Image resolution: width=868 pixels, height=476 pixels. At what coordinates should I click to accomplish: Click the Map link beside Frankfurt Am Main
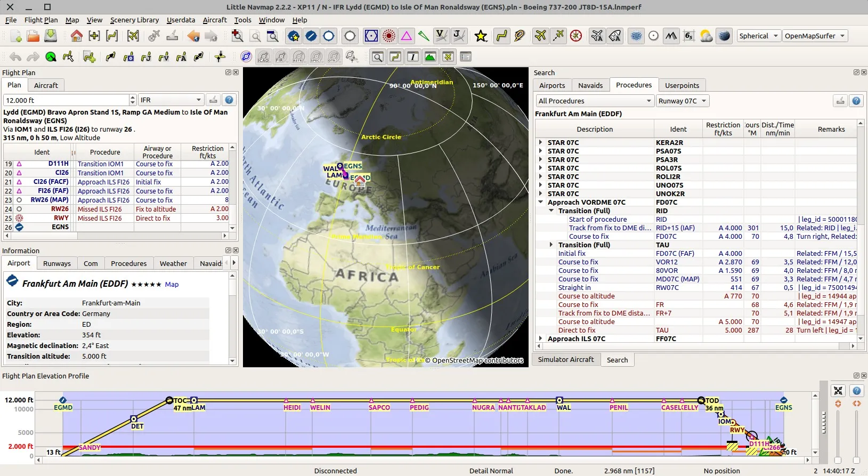coord(172,285)
